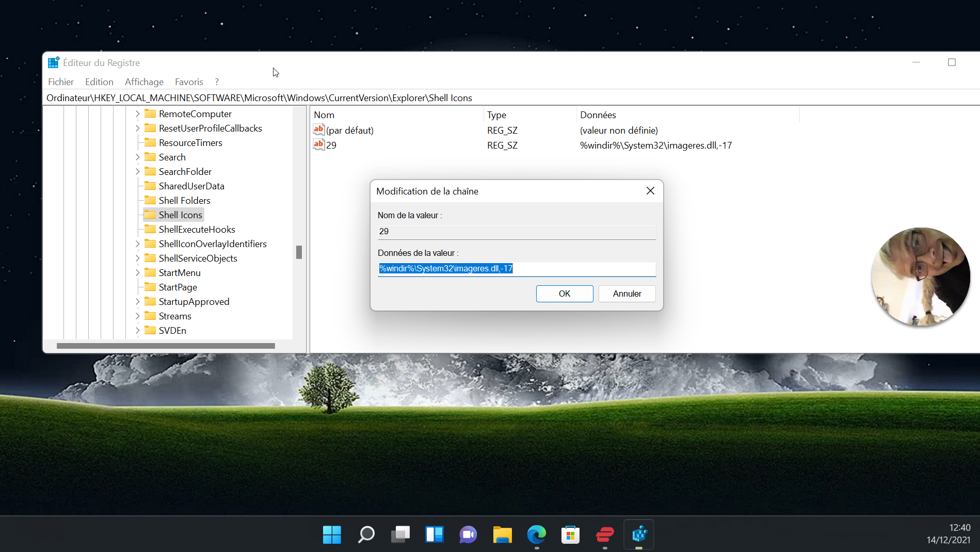Click the registry path address bar
980x552 pixels.
pyautogui.click(x=511, y=98)
